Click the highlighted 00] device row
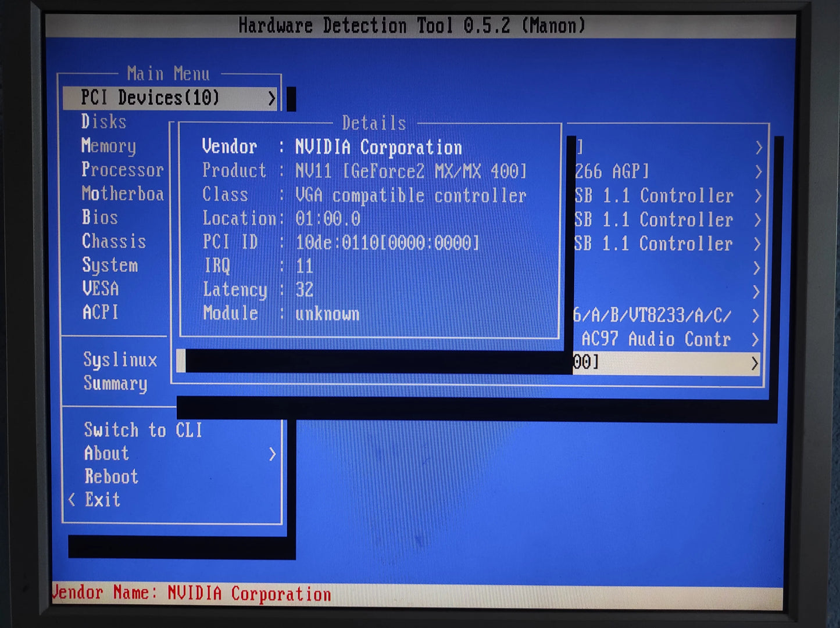Screen dimensions: 840x628 [667, 363]
